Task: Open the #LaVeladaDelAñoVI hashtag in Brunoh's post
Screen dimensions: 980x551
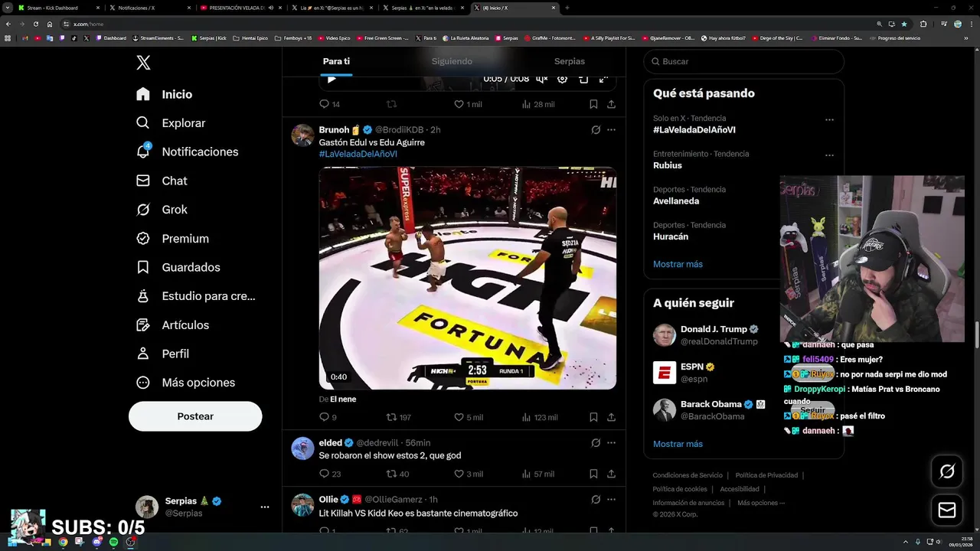Action: click(358, 154)
